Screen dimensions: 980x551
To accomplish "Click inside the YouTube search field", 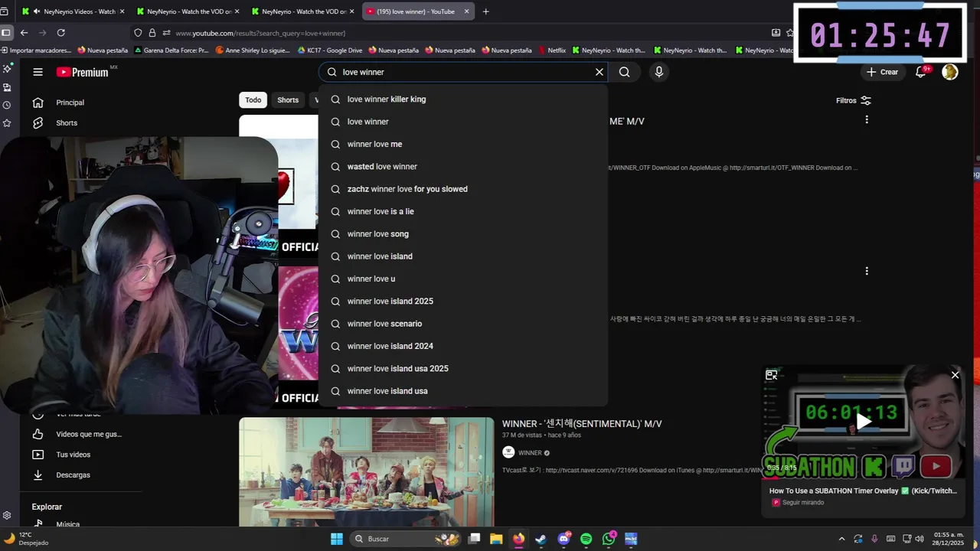I will [463, 72].
